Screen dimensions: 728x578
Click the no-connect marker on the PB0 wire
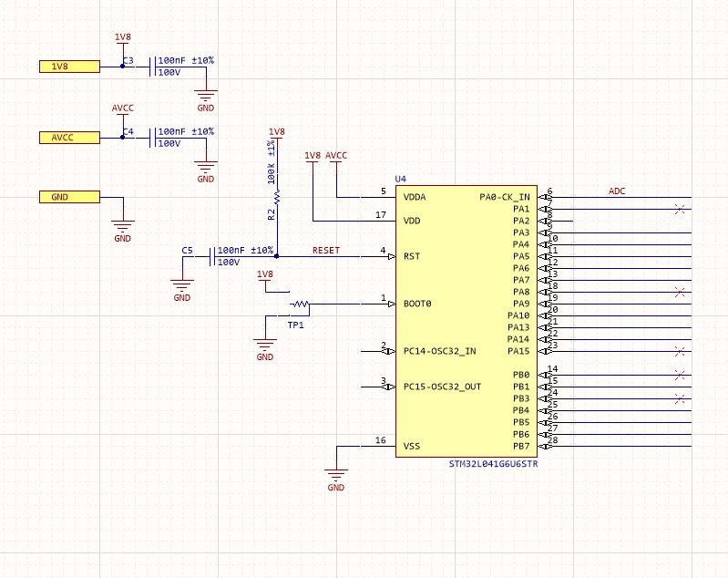(680, 375)
